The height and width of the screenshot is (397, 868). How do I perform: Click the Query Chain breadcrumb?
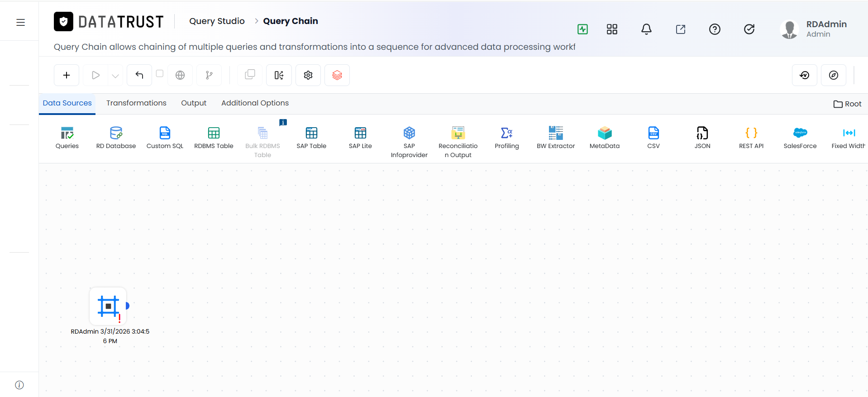pyautogui.click(x=291, y=21)
